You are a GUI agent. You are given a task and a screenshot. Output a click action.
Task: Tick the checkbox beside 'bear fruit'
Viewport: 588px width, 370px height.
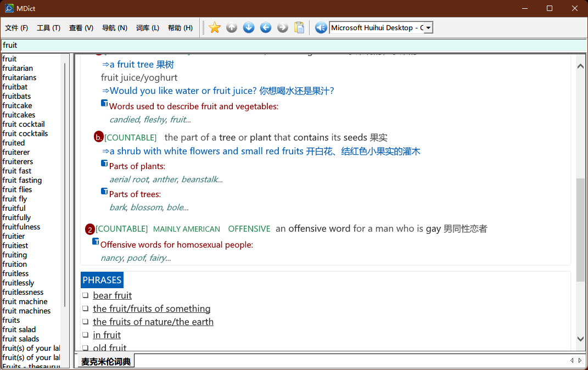(86, 295)
